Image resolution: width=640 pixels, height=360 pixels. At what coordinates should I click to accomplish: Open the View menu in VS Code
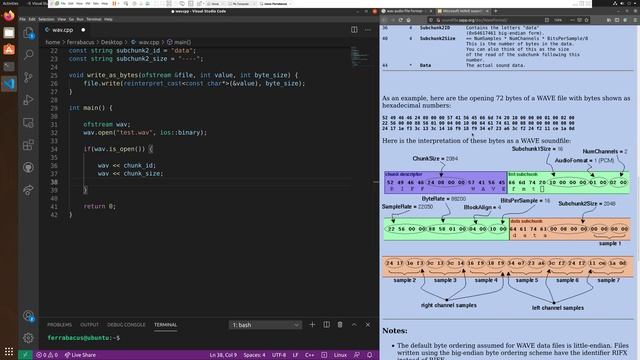[62, 19]
